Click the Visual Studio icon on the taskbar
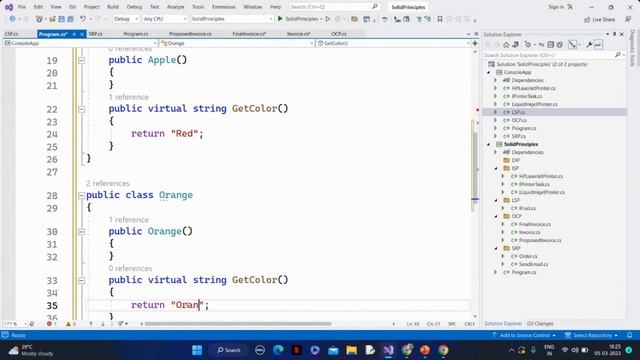Viewport: 640px width, 360px height. tap(388, 350)
